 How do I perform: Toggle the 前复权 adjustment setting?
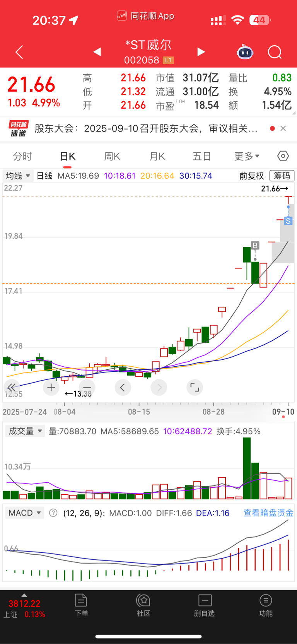[x=251, y=176]
